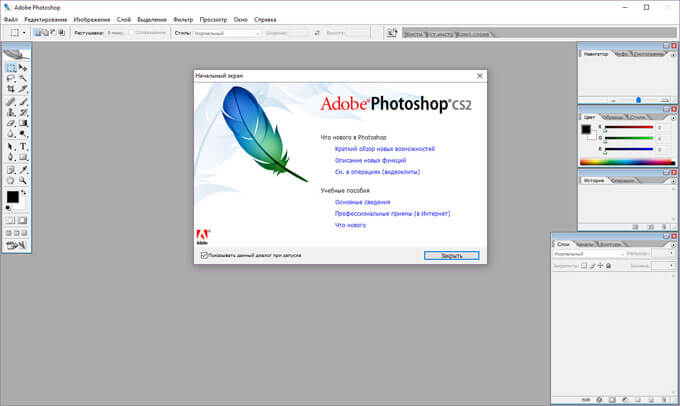Open link Краткий обзор новых возможностей
This screenshot has height=406, width=680.
385,149
